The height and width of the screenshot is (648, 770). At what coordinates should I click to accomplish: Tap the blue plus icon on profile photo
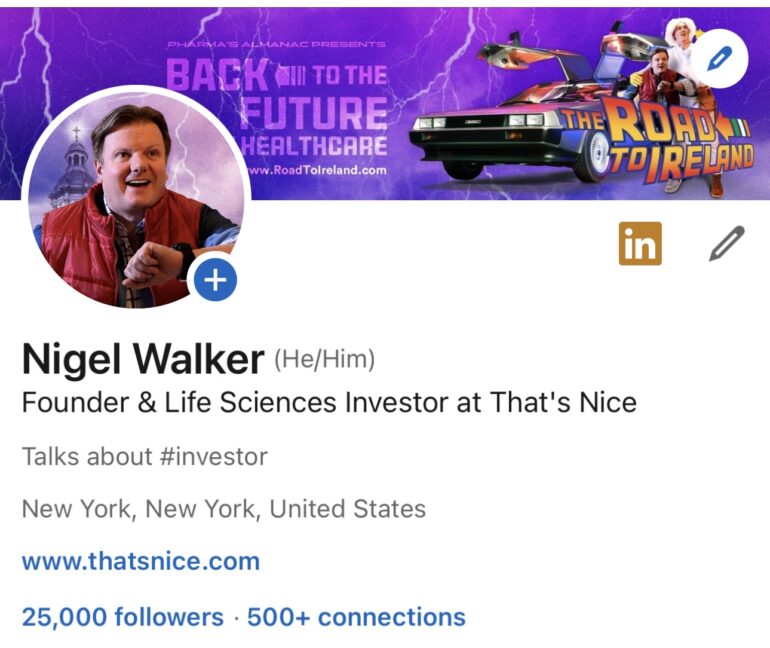click(214, 281)
